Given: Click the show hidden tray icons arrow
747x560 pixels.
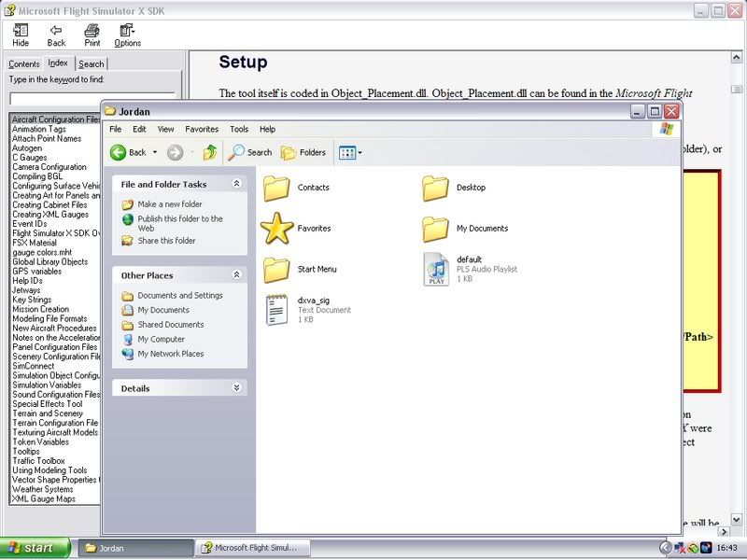Looking at the screenshot, I should pos(665,548).
